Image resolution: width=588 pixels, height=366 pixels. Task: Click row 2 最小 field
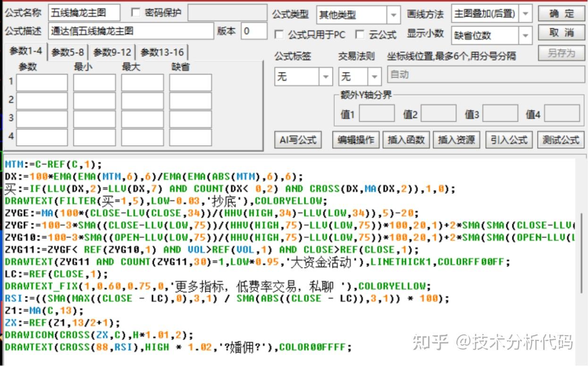point(94,100)
